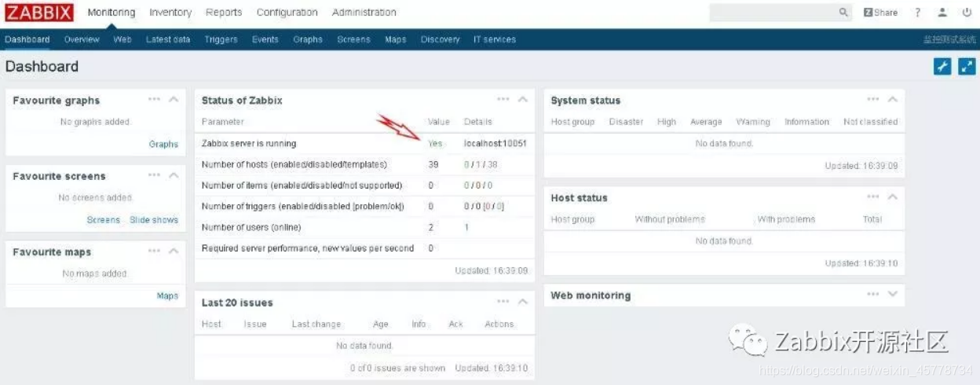
Task: Open the help question mark icon
Action: [x=917, y=13]
